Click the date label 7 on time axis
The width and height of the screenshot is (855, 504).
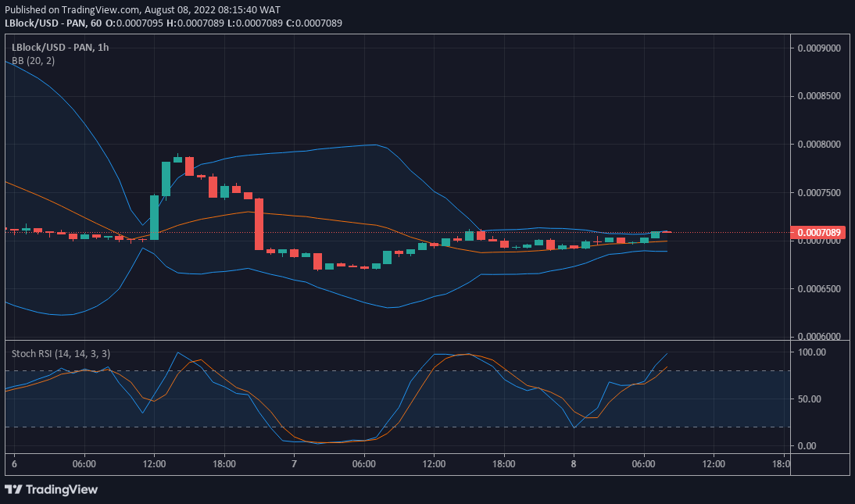click(x=294, y=464)
